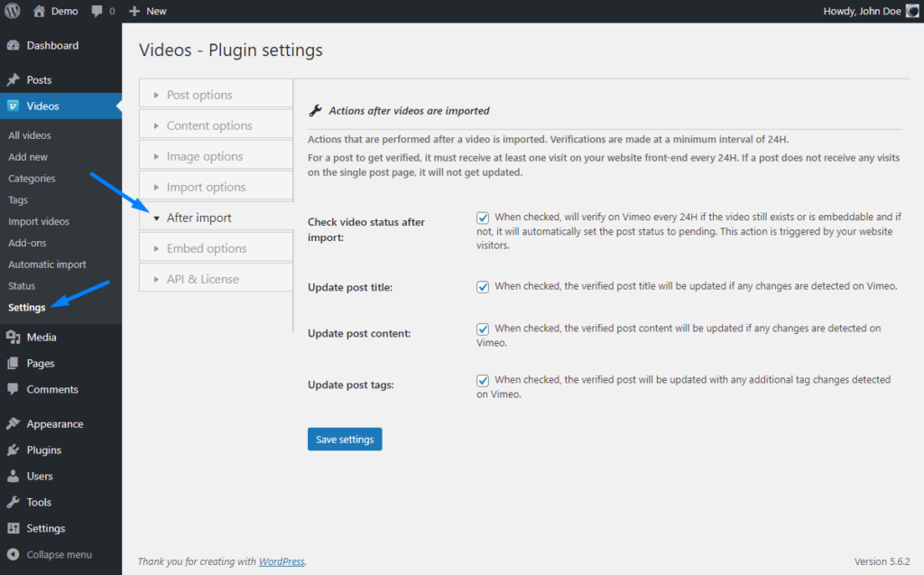Image resolution: width=924 pixels, height=575 pixels.
Task: Click the Posts pushpin icon
Action: (x=12, y=79)
